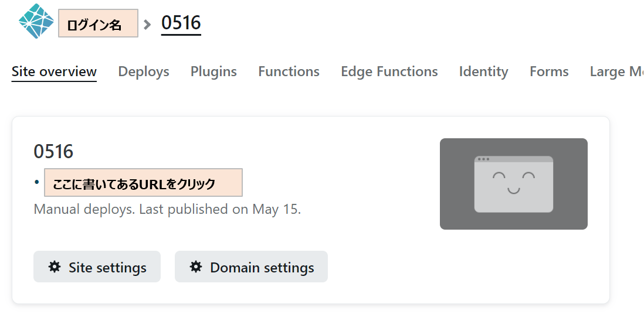The image size is (644, 314).
Task: Open Site settings
Action: pyautogui.click(x=97, y=267)
